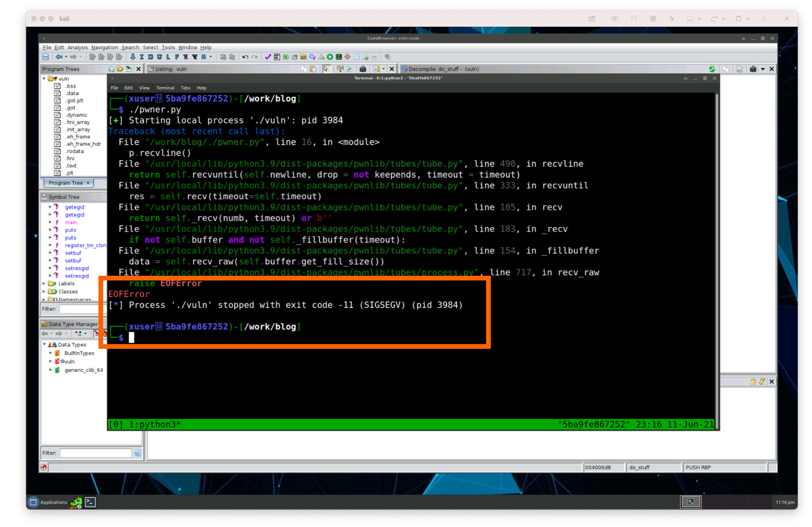Navigate back in code history
Screen dimensions: 812x527
[60, 57]
